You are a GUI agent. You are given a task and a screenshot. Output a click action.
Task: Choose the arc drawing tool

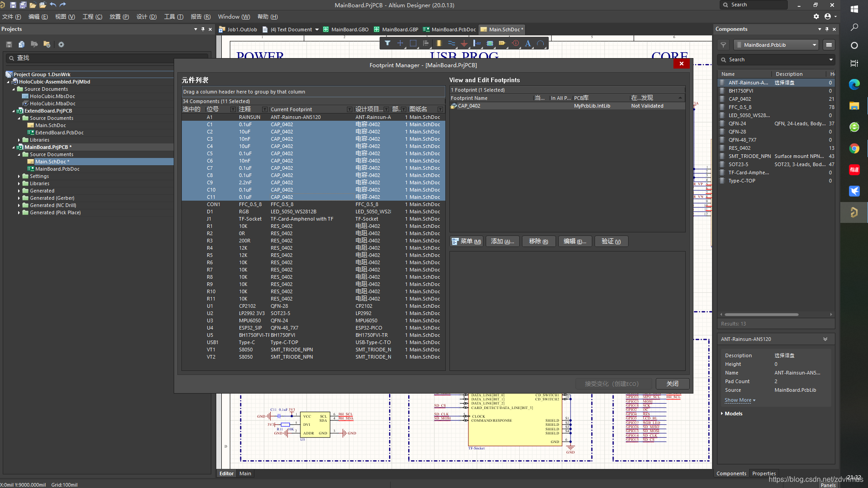(x=541, y=44)
